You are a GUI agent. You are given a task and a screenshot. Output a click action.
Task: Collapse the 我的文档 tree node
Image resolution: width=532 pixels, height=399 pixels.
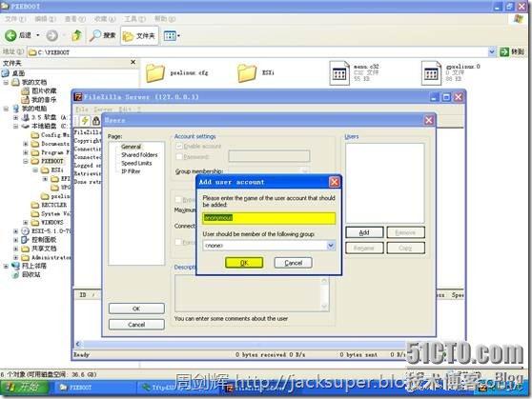coord(6,82)
